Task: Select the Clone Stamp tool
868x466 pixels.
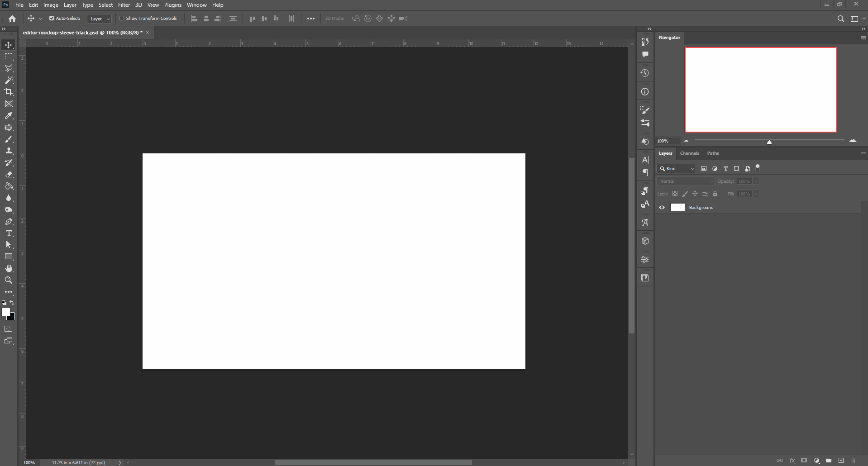Action: [x=9, y=151]
